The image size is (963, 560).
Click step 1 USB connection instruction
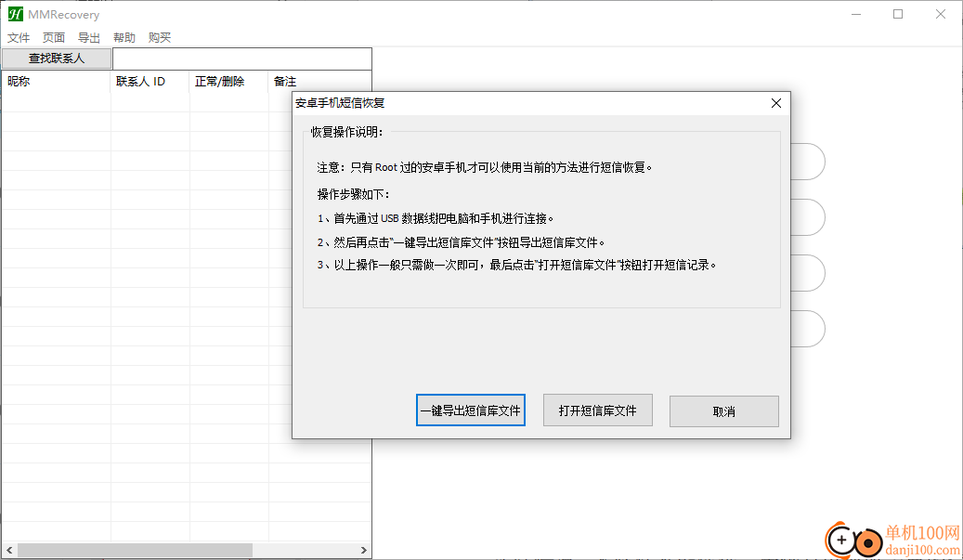436,218
